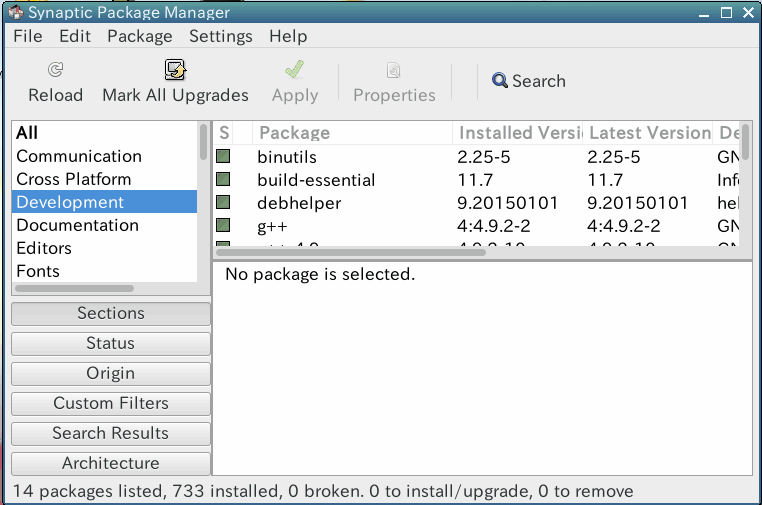
Task: Select the binutils package name
Action: pos(287,157)
